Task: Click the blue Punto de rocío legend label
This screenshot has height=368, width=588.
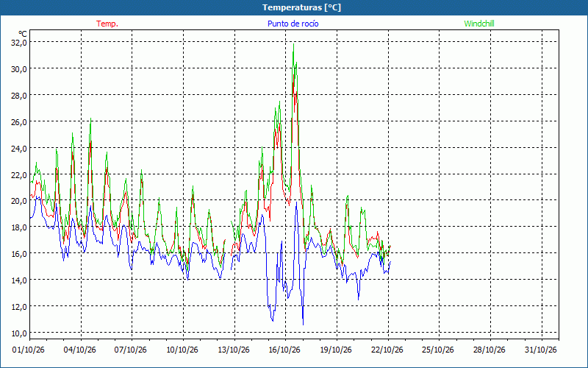Action: 293,24
